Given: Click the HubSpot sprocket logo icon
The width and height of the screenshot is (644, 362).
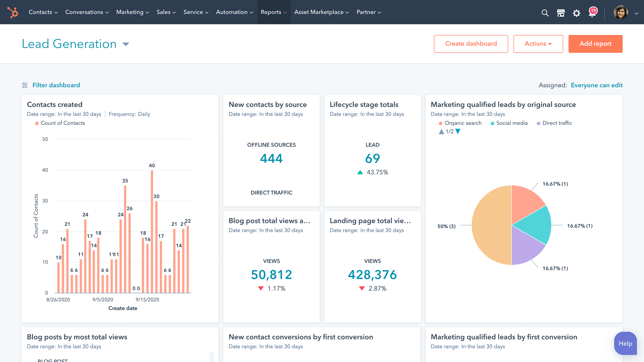Looking at the screenshot, I should point(12,12).
